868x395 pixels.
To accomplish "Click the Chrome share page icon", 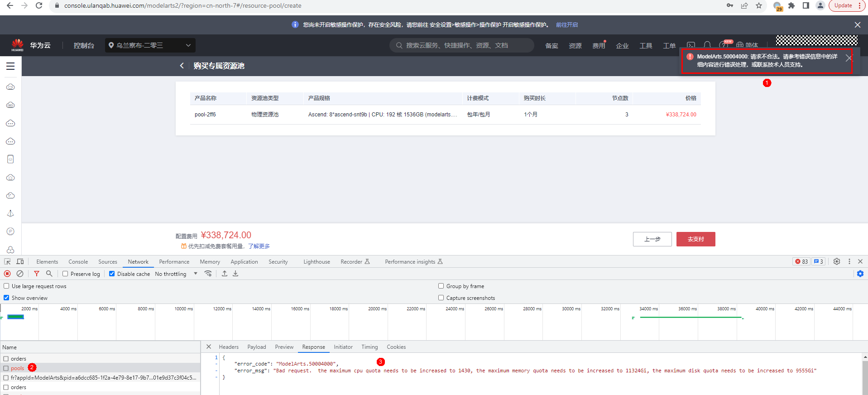I will point(744,5).
